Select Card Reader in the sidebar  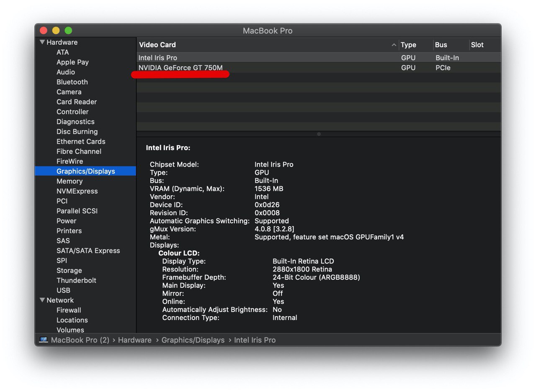[77, 102]
